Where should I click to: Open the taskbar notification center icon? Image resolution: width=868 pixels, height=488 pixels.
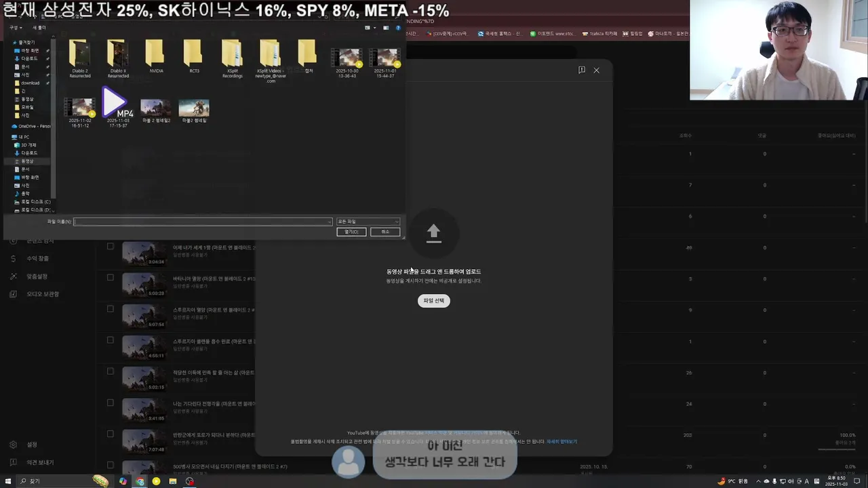click(857, 481)
